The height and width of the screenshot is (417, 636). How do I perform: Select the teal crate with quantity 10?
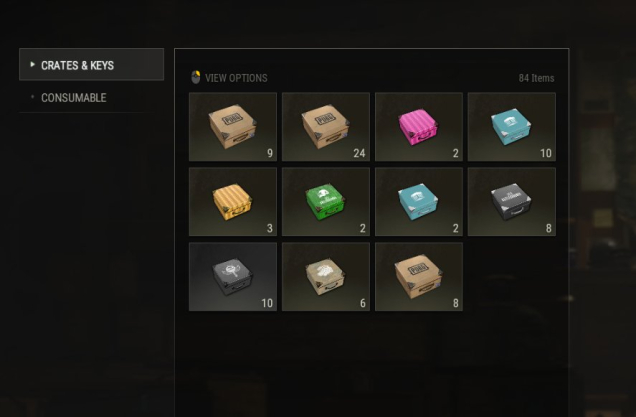point(511,127)
